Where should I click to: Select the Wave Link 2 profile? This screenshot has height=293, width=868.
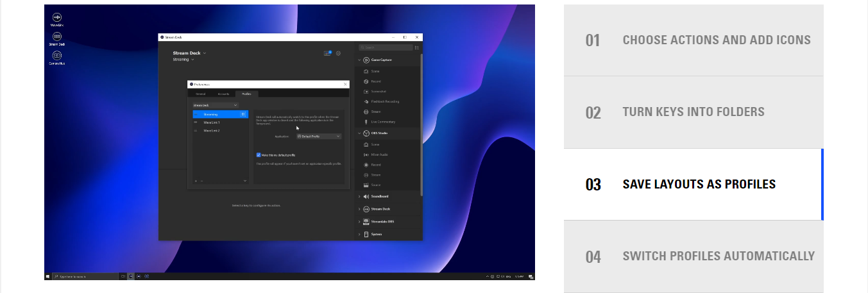point(220,130)
